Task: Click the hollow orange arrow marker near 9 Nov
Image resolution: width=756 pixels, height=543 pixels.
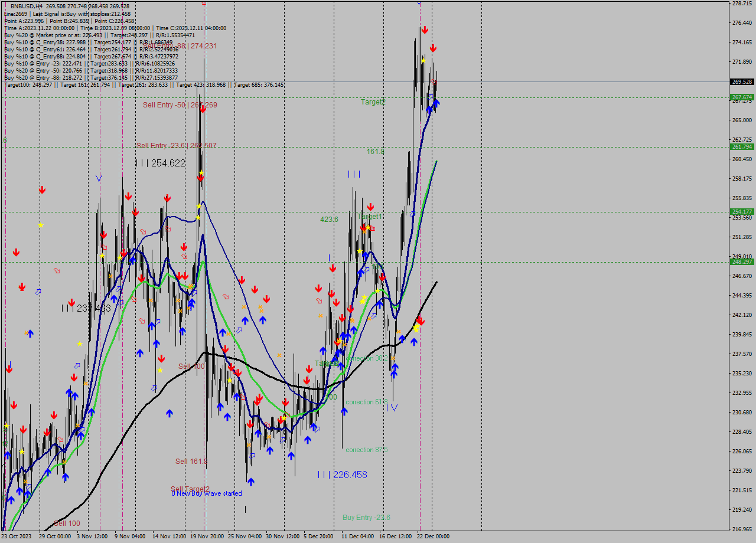Action: 133,299
